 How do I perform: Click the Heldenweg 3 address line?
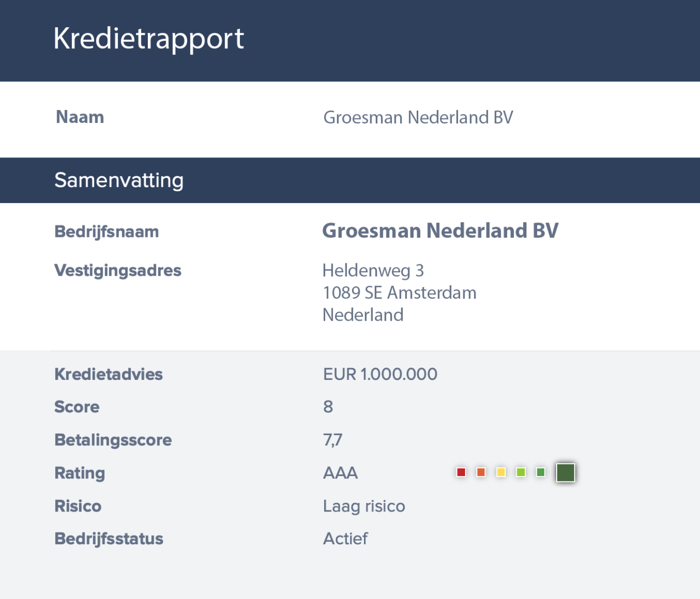click(x=373, y=270)
